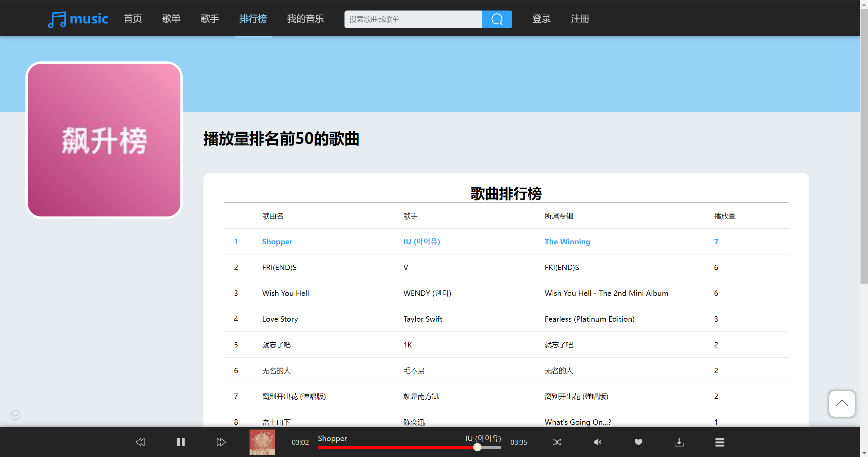Select the 富士山下 song name

tap(276, 422)
